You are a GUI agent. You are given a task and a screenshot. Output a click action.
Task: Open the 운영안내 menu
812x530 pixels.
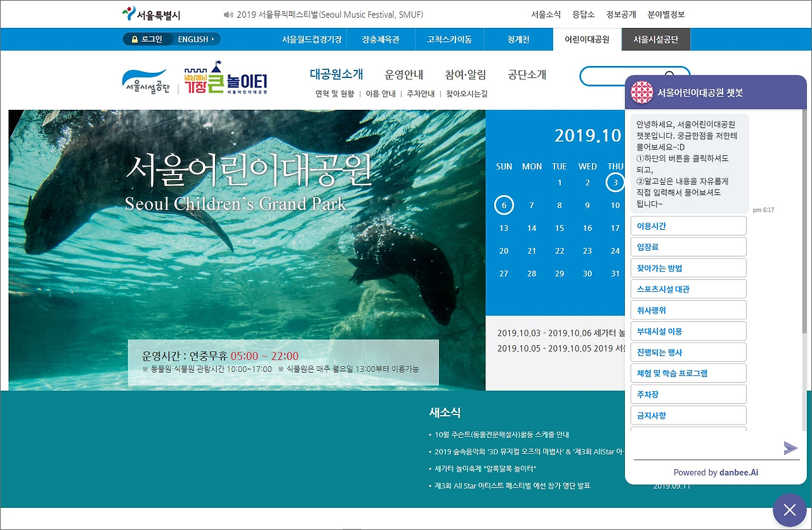coord(404,74)
